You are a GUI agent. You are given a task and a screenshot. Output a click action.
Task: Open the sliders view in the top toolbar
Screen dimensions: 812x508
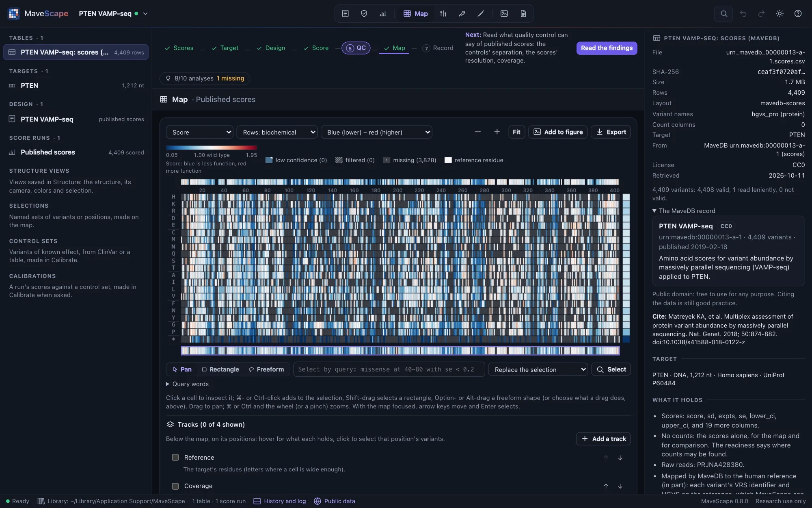tap(443, 13)
